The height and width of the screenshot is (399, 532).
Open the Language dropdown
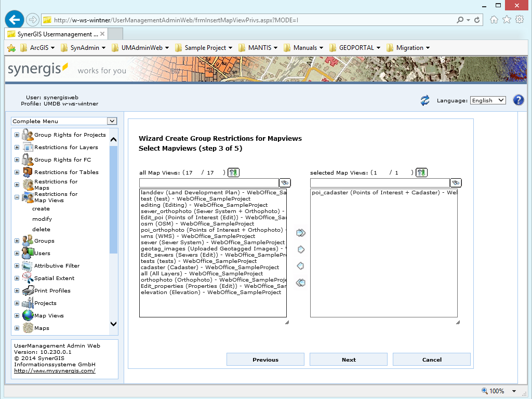click(487, 100)
